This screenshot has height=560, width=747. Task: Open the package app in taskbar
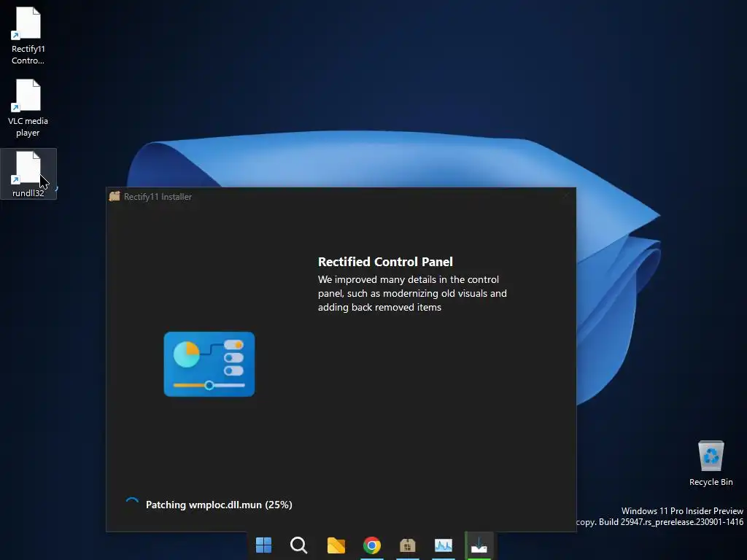click(408, 545)
